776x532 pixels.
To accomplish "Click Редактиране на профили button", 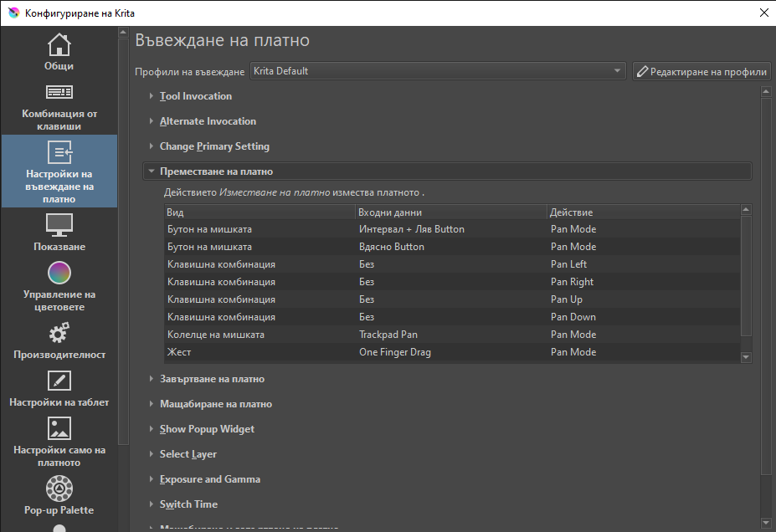I will click(701, 71).
